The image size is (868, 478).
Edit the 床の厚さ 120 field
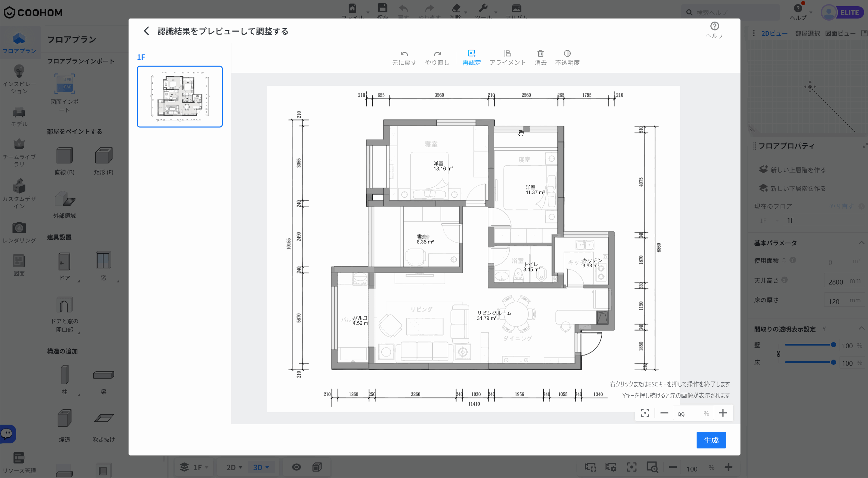click(x=844, y=301)
